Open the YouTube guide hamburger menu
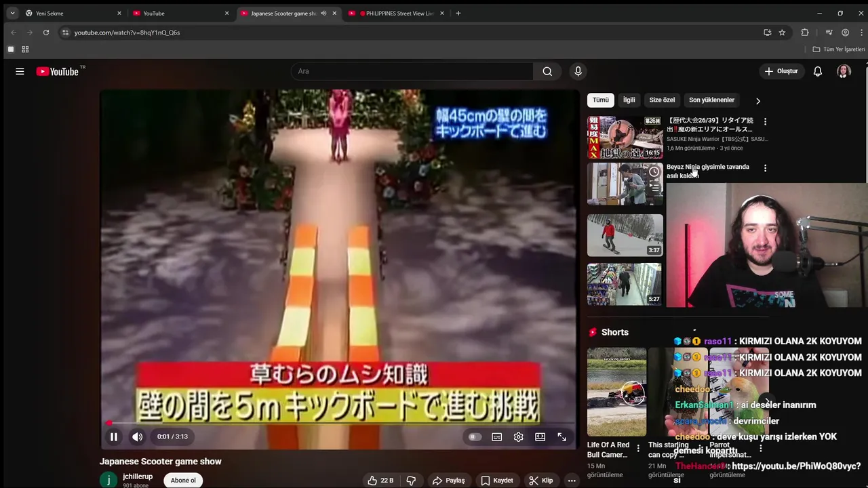The image size is (868, 488). click(20, 71)
